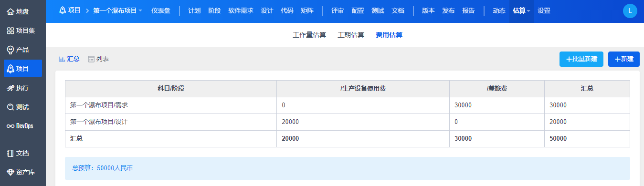This screenshot has width=644, height=186.
Task: Open the DevOps infinity icon
Action: (11, 126)
